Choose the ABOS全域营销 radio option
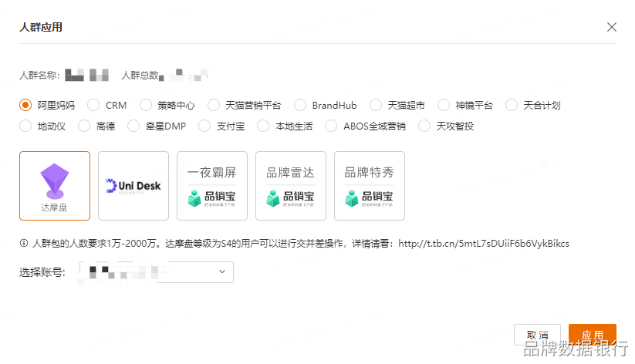Screen dimensions: 635x364 331,126
